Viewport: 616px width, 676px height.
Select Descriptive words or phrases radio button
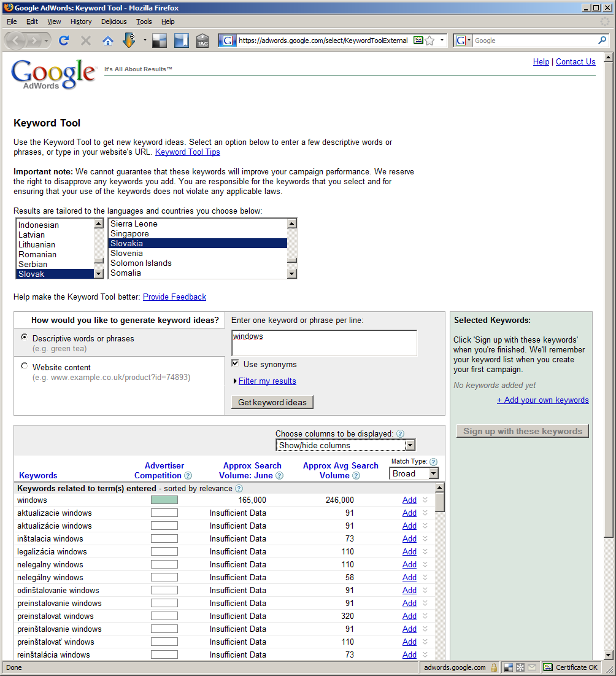point(25,337)
